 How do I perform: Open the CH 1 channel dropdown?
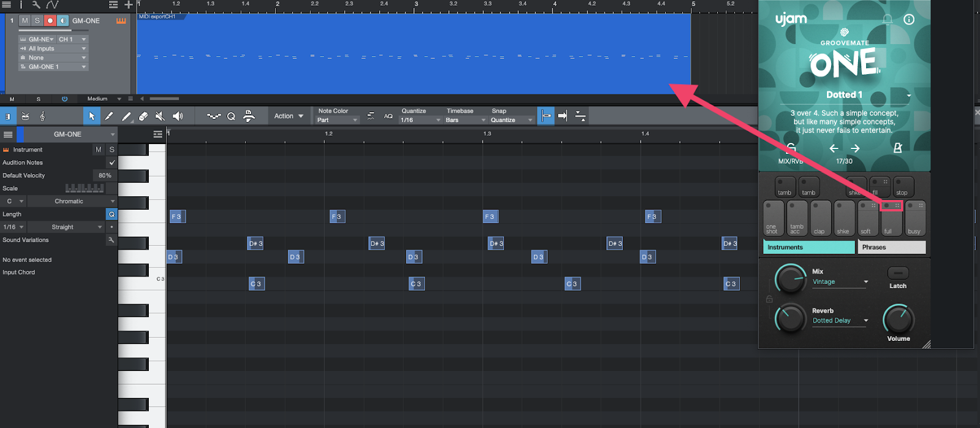[x=73, y=39]
